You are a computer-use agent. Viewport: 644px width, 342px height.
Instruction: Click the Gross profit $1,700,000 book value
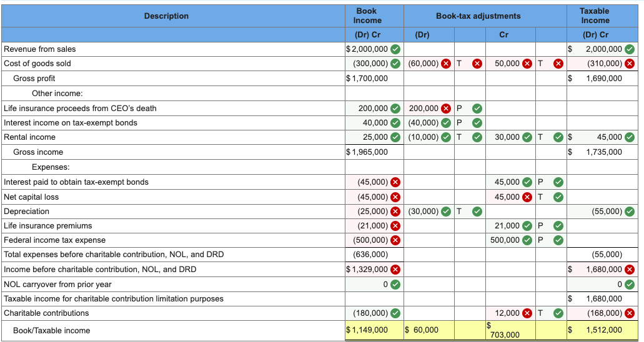[x=367, y=79]
